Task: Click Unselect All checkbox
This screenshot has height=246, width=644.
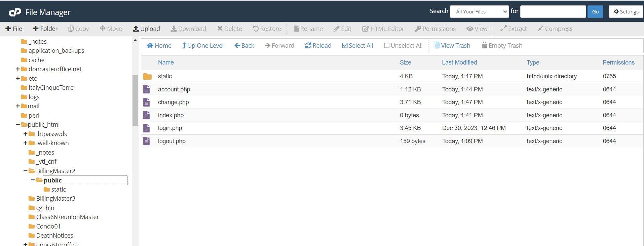Action: click(x=387, y=46)
